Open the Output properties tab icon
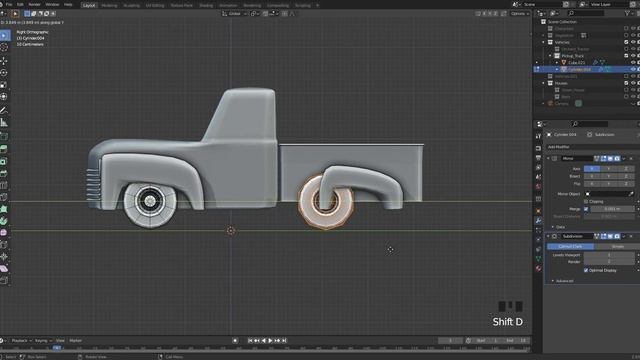The width and height of the screenshot is (640, 360). (538, 158)
